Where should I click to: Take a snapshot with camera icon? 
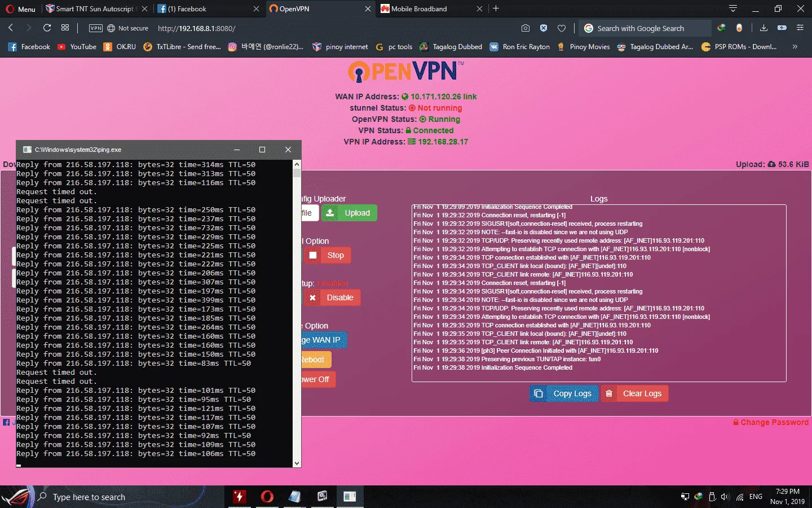526,28
